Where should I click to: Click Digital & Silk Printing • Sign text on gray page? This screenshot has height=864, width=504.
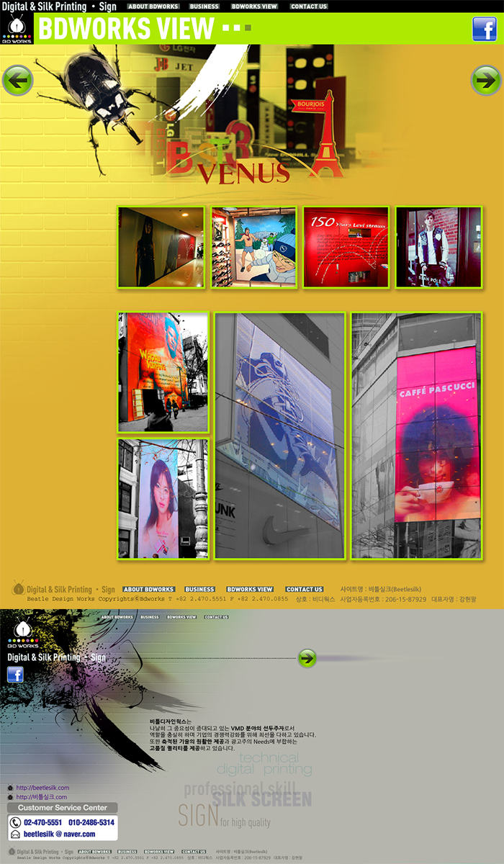click(56, 657)
